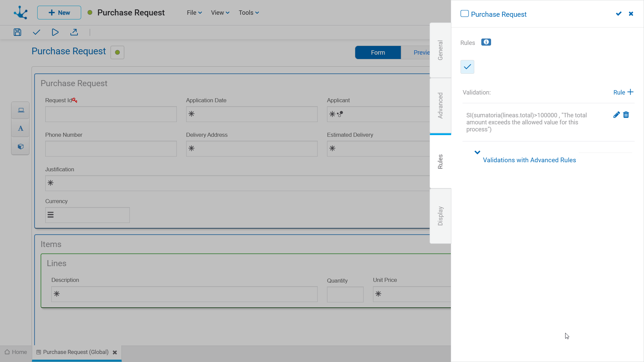Click the Phone Number input field
This screenshot has height=362, width=644.
click(111, 148)
